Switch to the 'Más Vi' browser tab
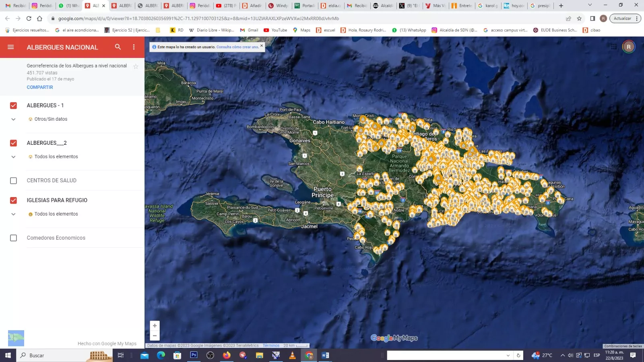 pos(436,6)
